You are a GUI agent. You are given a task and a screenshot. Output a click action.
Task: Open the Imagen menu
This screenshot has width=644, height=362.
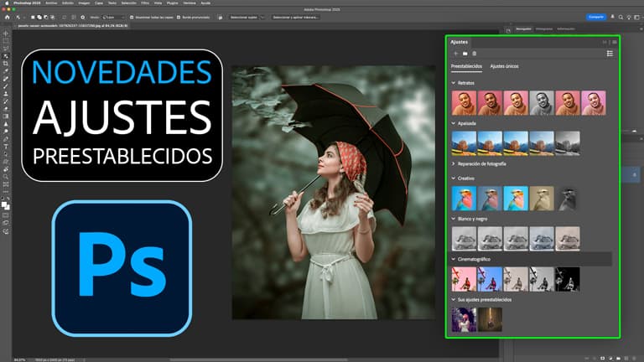(84, 3)
